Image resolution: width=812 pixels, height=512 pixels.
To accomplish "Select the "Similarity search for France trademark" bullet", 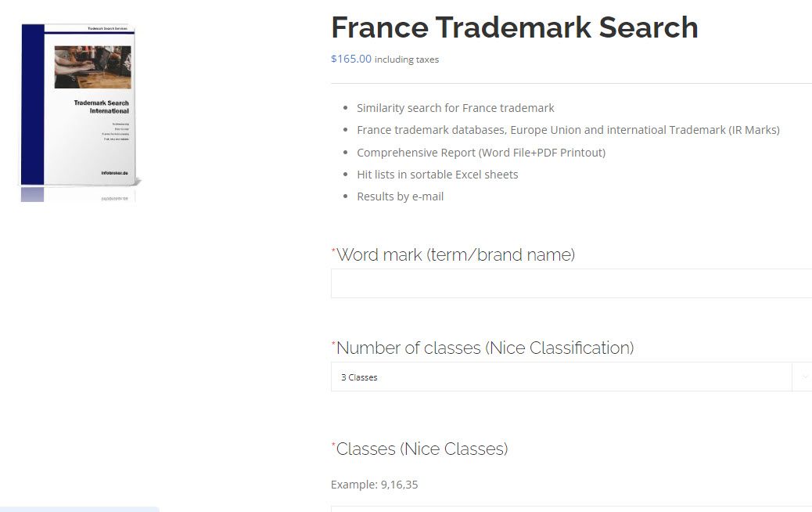I will (456, 107).
